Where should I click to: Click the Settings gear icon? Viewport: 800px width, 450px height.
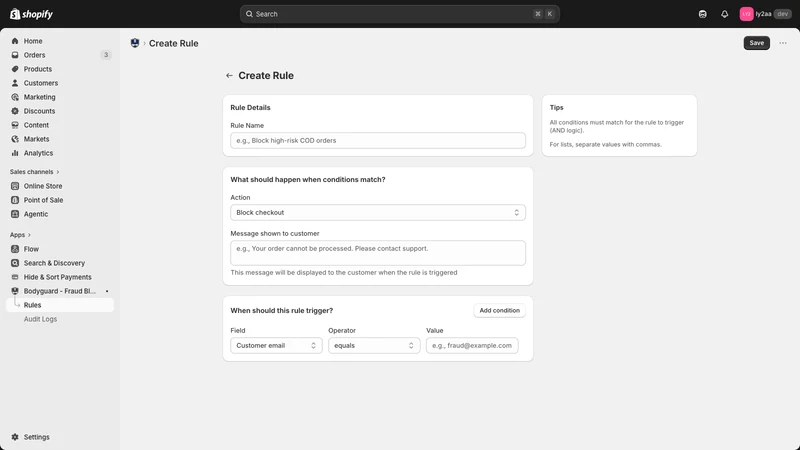15,437
